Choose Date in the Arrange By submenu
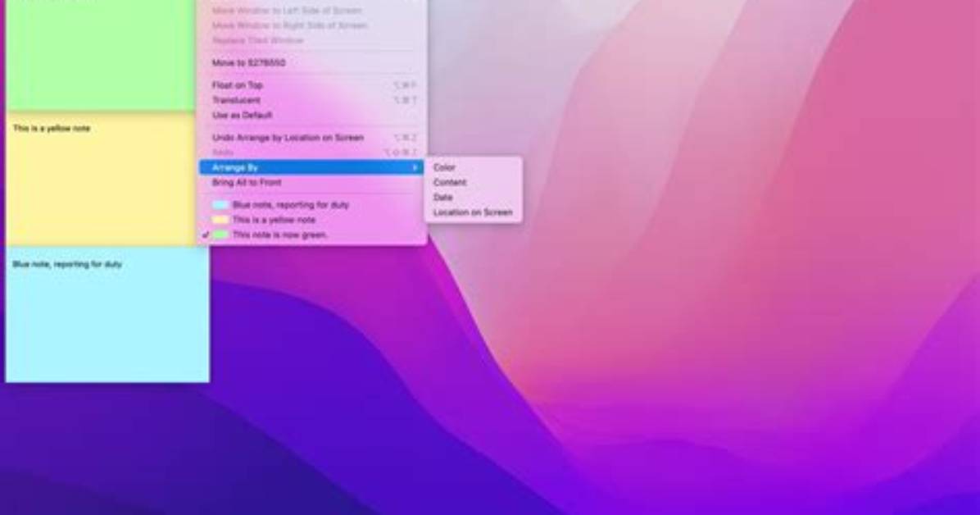The width and height of the screenshot is (980, 515). 473,197
